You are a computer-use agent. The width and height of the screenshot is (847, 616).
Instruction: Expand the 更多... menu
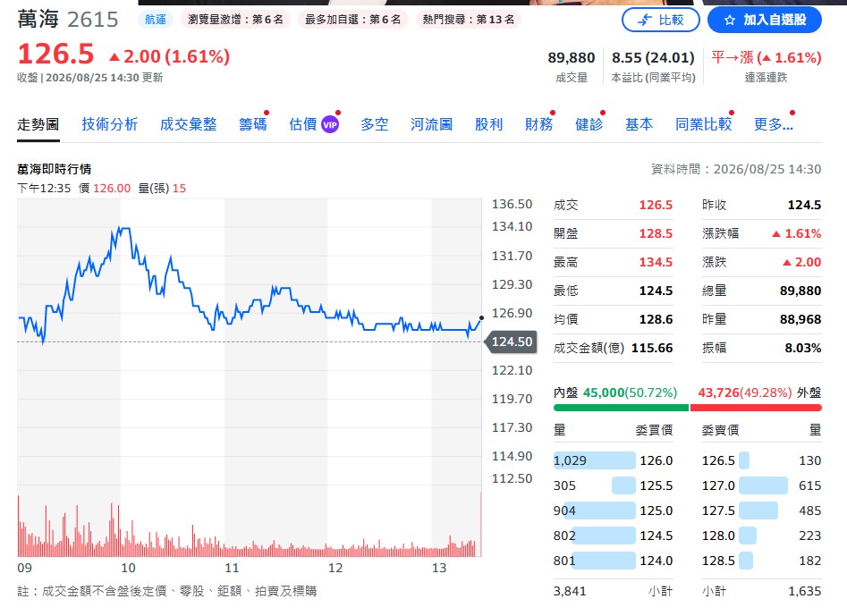tap(774, 124)
